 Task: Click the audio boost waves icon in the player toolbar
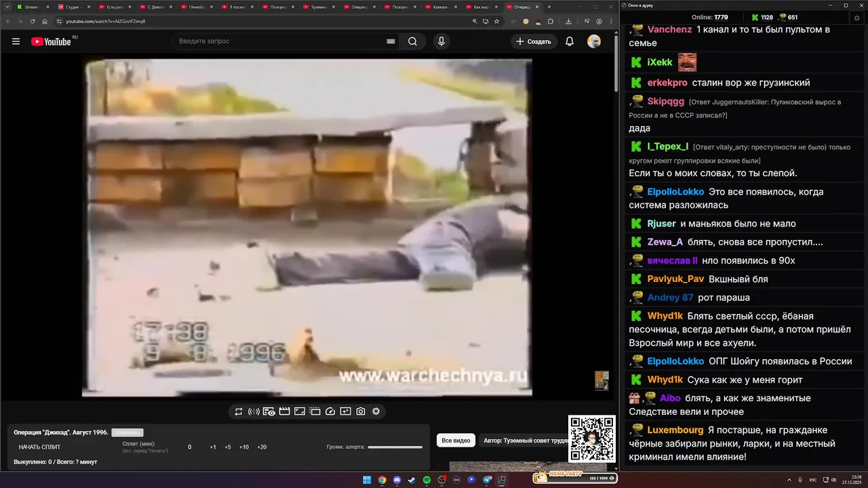point(254,411)
